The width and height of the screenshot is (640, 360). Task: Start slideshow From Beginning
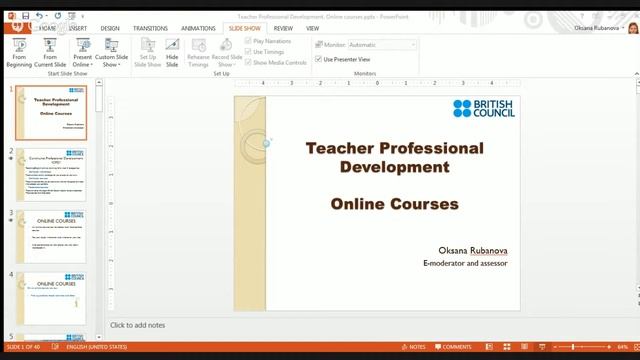[x=19, y=53]
